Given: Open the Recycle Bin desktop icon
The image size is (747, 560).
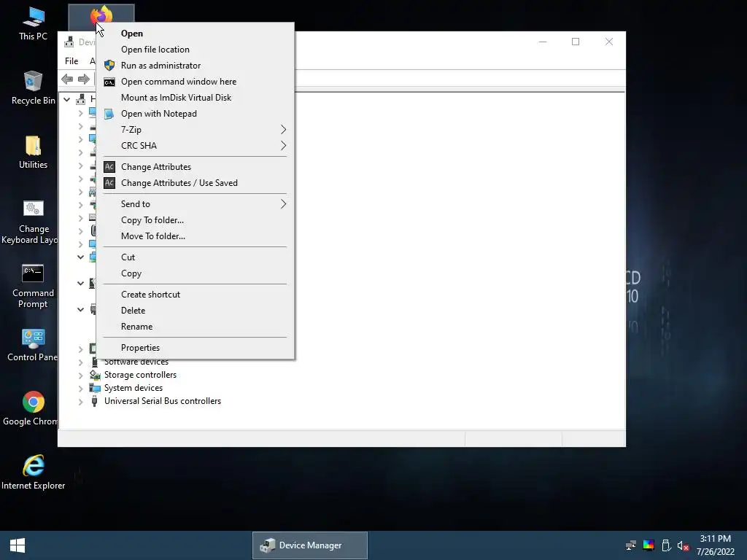Looking at the screenshot, I should point(33,87).
